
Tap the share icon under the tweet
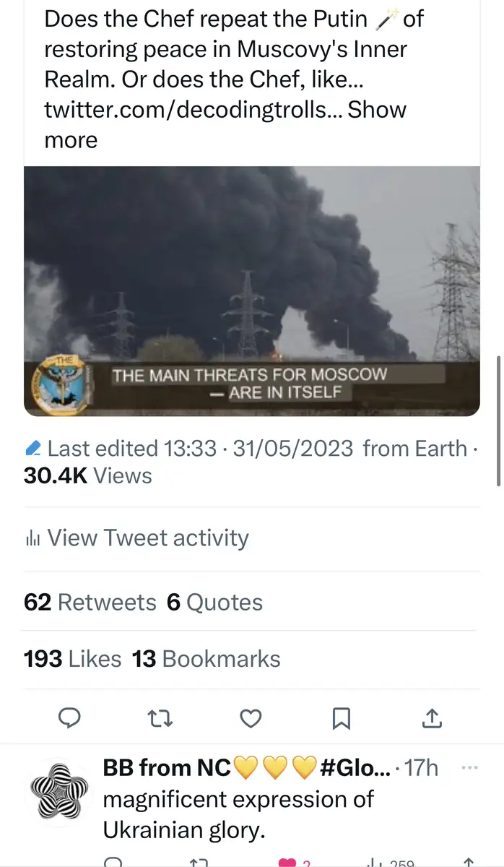[431, 717]
